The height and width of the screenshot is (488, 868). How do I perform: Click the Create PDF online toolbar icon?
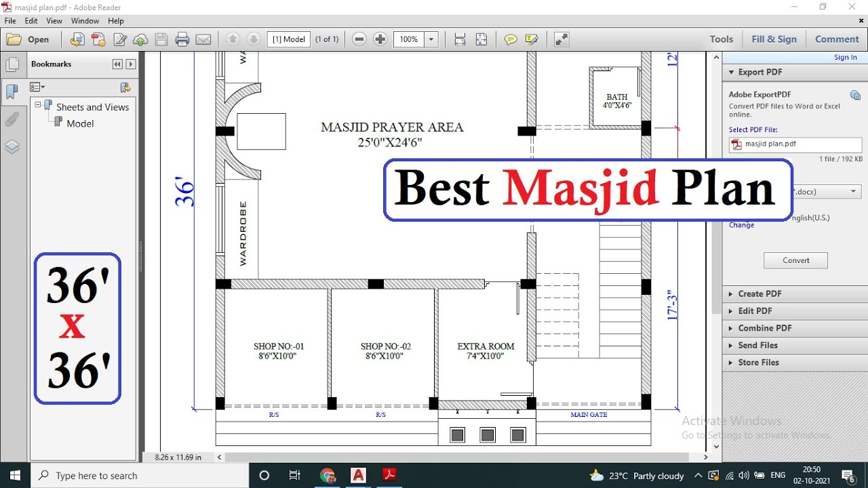(78, 39)
